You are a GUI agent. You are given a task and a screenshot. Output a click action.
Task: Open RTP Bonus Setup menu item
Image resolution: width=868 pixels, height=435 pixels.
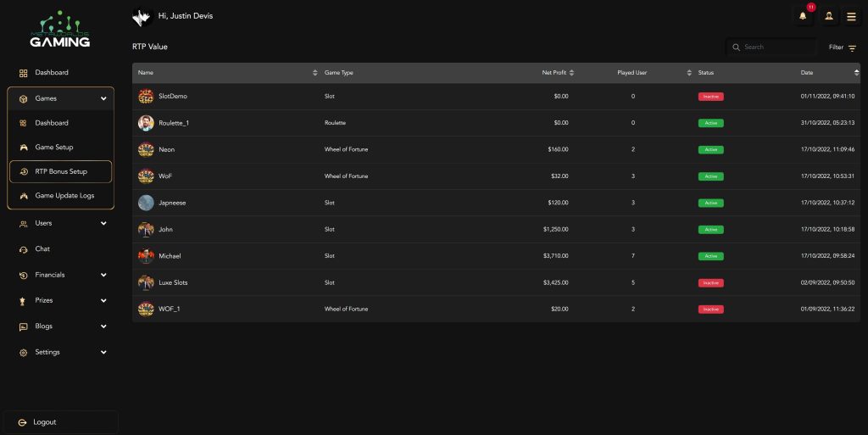point(60,172)
